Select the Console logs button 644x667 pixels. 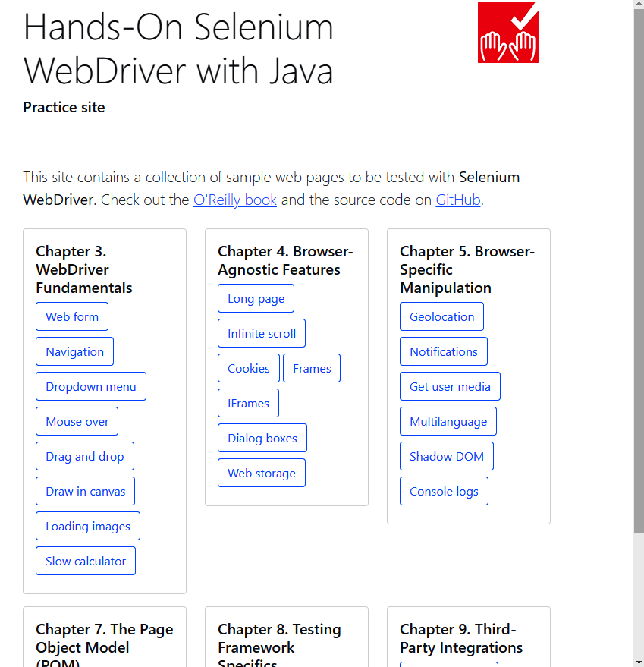(444, 492)
